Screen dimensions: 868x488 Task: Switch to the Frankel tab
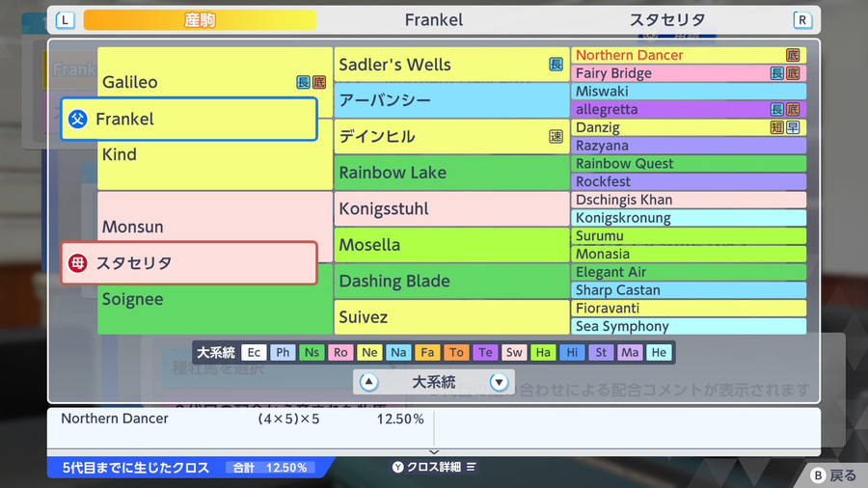(x=433, y=20)
